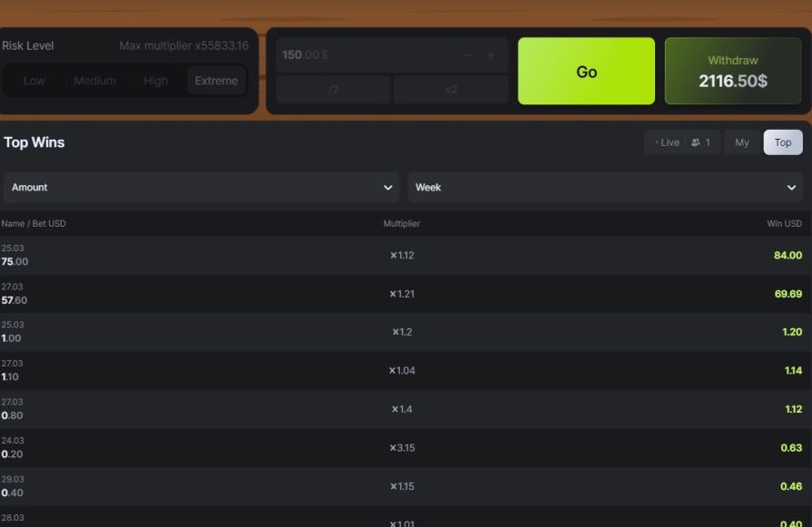Switch to the My tab

coord(741,142)
